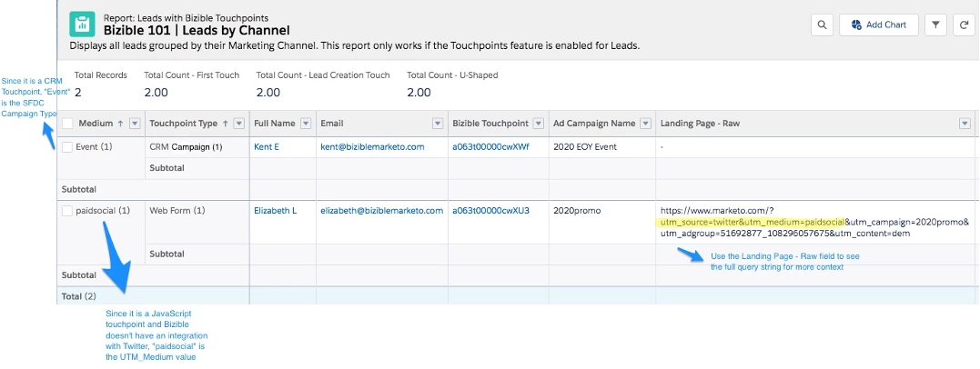Open touchpoint a063t00000cwXWf link
This screenshot has width=980, height=369.
[x=490, y=147]
